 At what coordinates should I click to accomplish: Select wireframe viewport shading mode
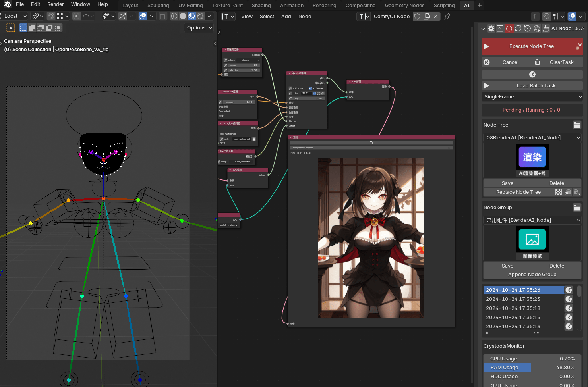click(174, 16)
